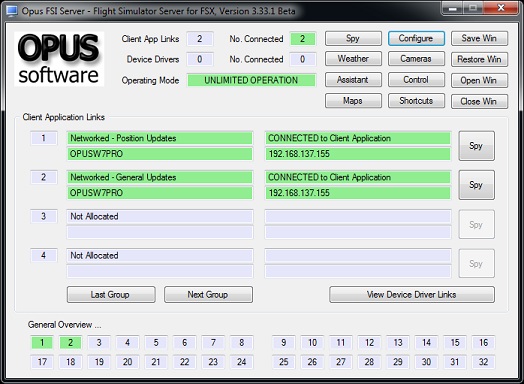Click General Overview indicator 25
This screenshot has height=384, width=524.
[284, 362]
